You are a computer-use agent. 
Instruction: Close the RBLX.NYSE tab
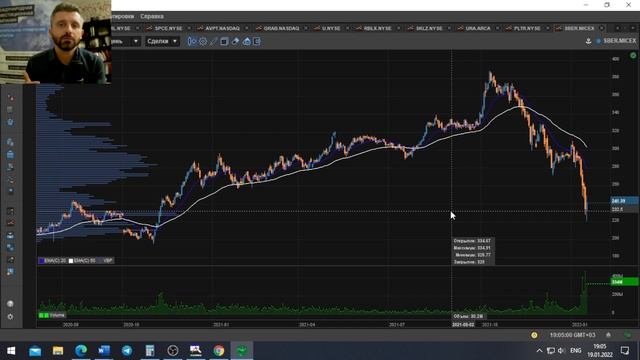pos(398,28)
